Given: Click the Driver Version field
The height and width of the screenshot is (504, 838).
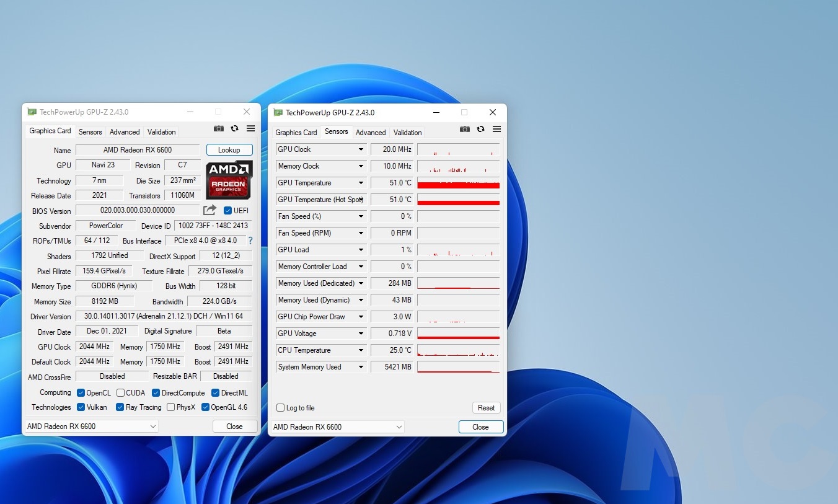Looking at the screenshot, I should click(x=164, y=316).
